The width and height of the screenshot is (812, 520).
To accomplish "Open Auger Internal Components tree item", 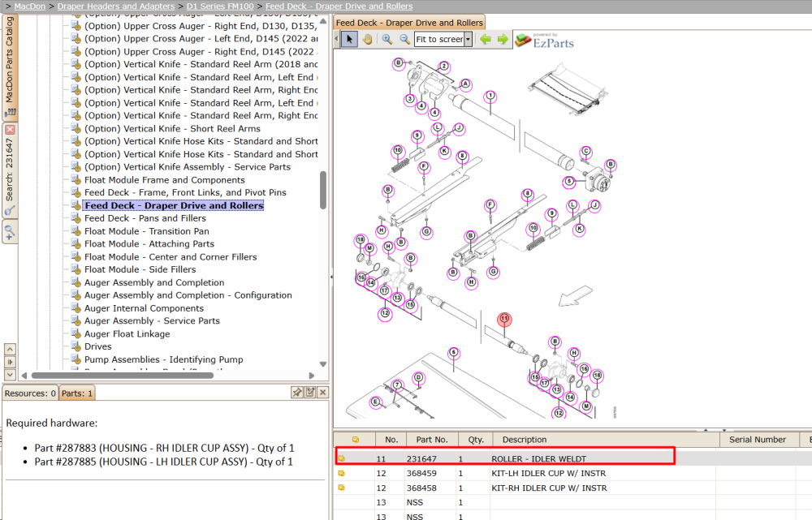I will click(x=144, y=308).
